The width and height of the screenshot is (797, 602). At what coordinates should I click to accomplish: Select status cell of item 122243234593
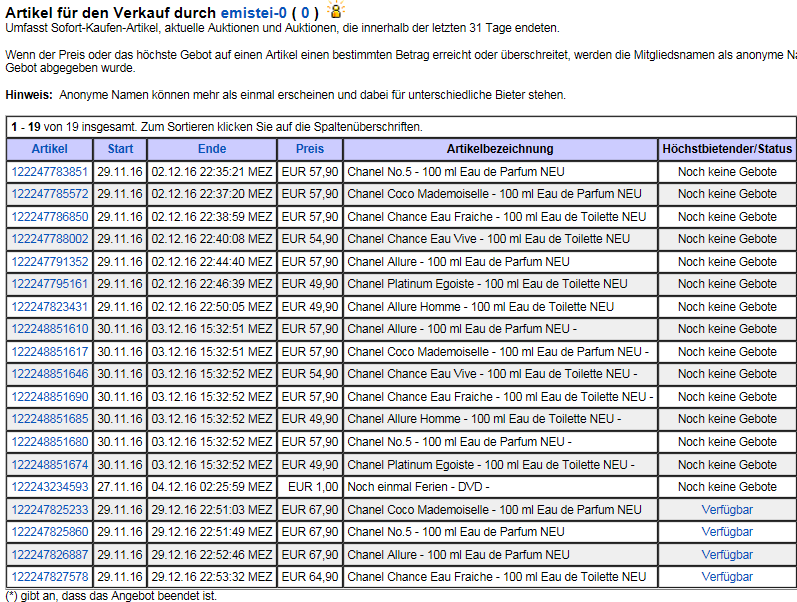tap(727, 487)
